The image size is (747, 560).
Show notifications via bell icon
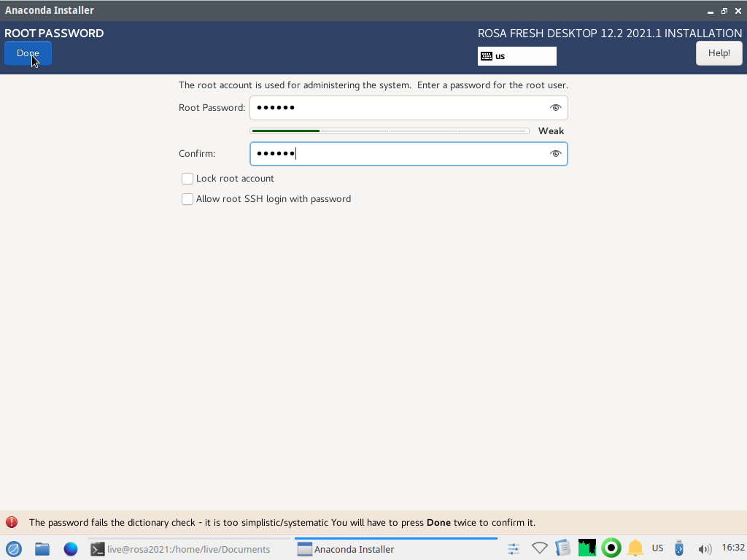(635, 548)
